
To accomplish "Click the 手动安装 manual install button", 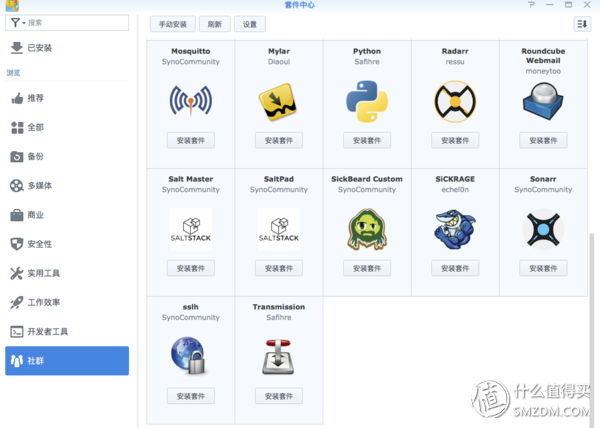I will [173, 23].
